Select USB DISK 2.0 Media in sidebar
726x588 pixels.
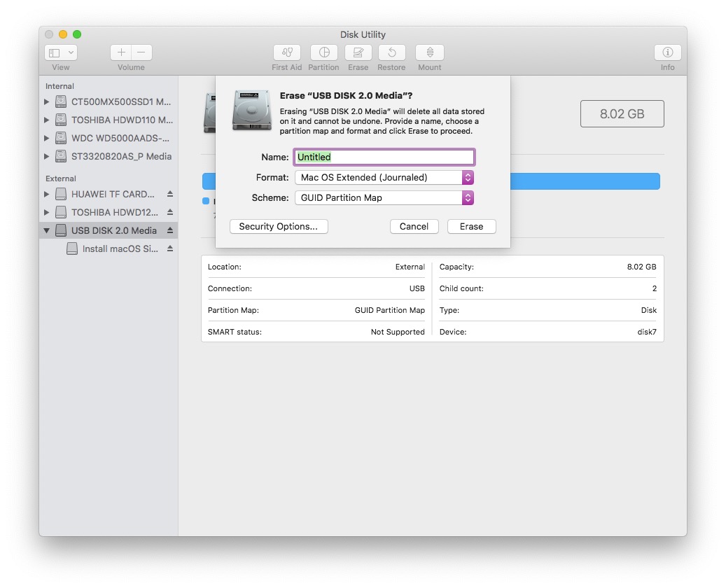(109, 230)
